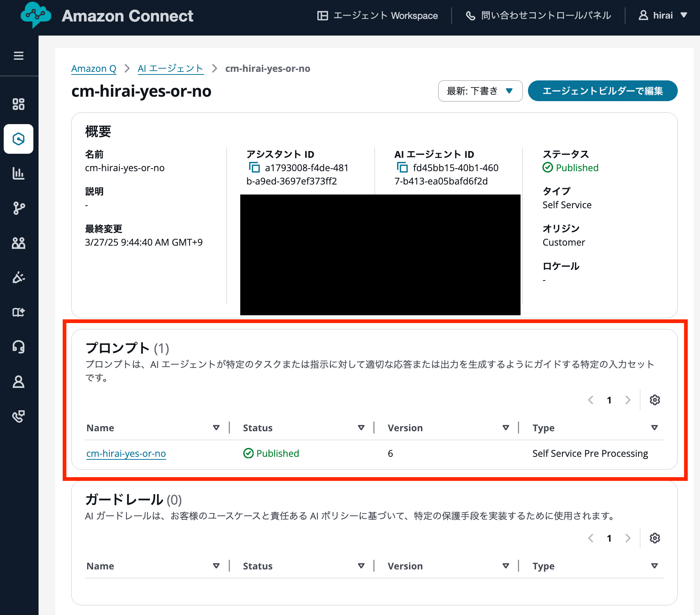
Task: Select the Amazon Q hexagon sidebar icon
Action: pos(19,139)
